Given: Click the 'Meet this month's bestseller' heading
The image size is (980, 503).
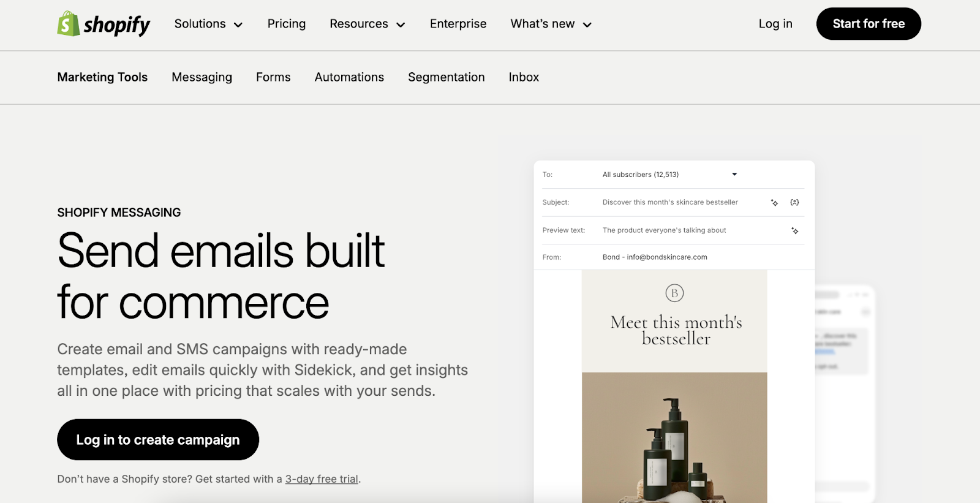Looking at the screenshot, I should click(x=676, y=330).
